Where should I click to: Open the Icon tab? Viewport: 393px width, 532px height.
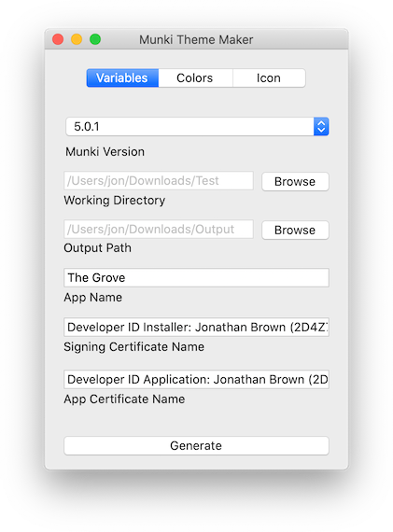tap(269, 78)
